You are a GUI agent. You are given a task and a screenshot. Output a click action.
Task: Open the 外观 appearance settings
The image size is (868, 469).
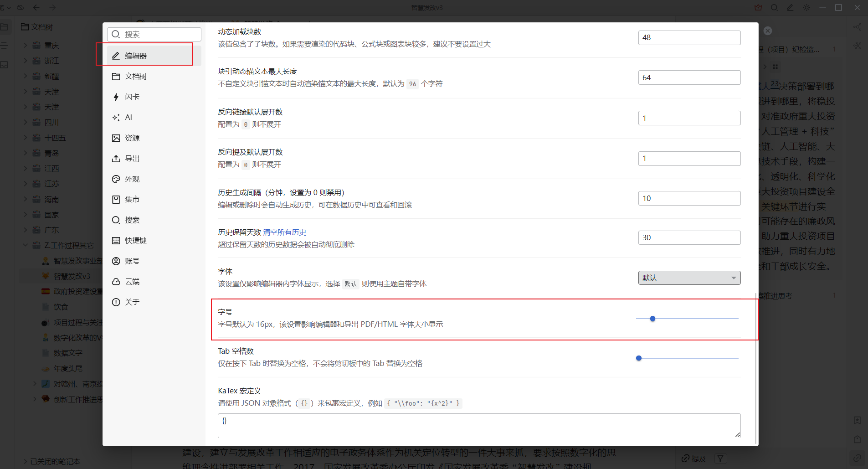[132, 179]
